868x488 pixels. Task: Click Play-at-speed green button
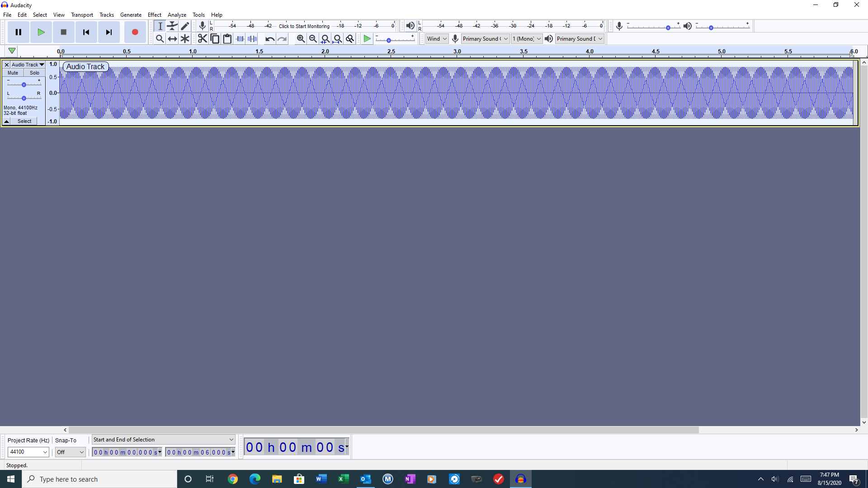tap(367, 39)
